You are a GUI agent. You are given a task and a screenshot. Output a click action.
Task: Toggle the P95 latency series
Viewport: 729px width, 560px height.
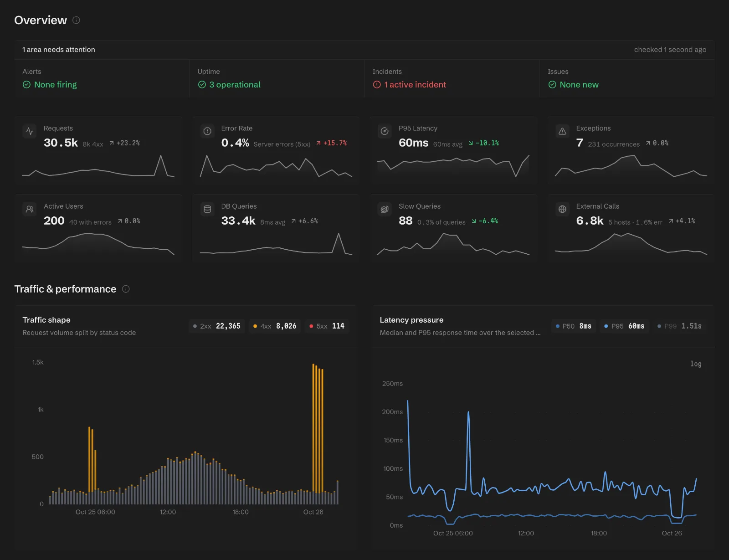click(x=624, y=326)
